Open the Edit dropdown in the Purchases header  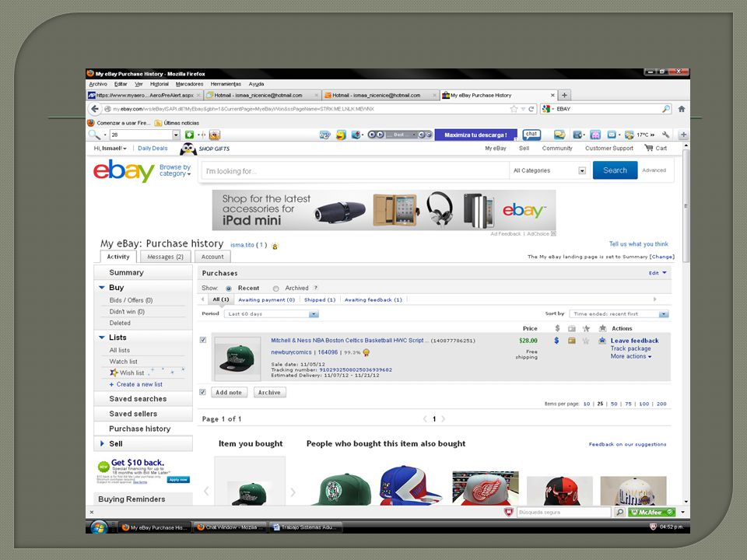(x=658, y=273)
